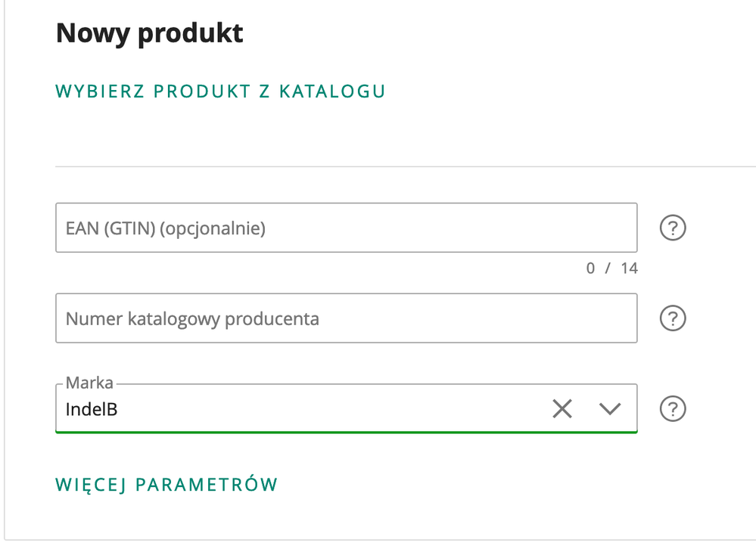Image resolution: width=756 pixels, height=552 pixels.
Task: Expand Więcej parametrów
Action: coord(166,485)
